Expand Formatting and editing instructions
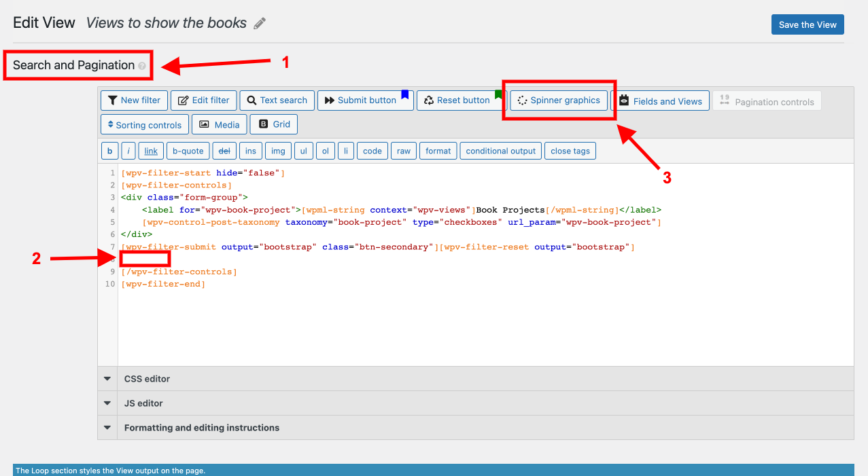The height and width of the screenshot is (476, 868). click(x=476, y=428)
